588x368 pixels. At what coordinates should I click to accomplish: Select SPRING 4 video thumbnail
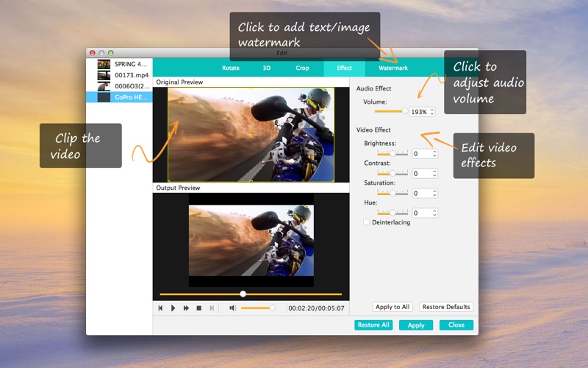104,64
